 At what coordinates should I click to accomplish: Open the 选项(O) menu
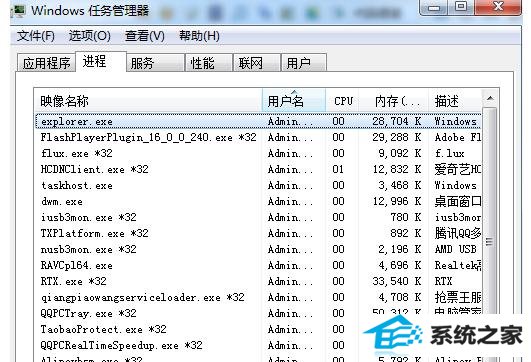(x=89, y=36)
